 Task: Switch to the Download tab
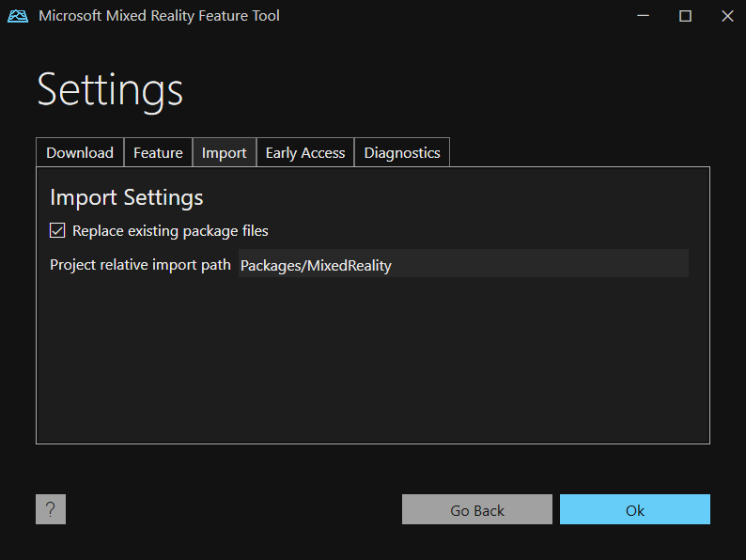click(80, 152)
